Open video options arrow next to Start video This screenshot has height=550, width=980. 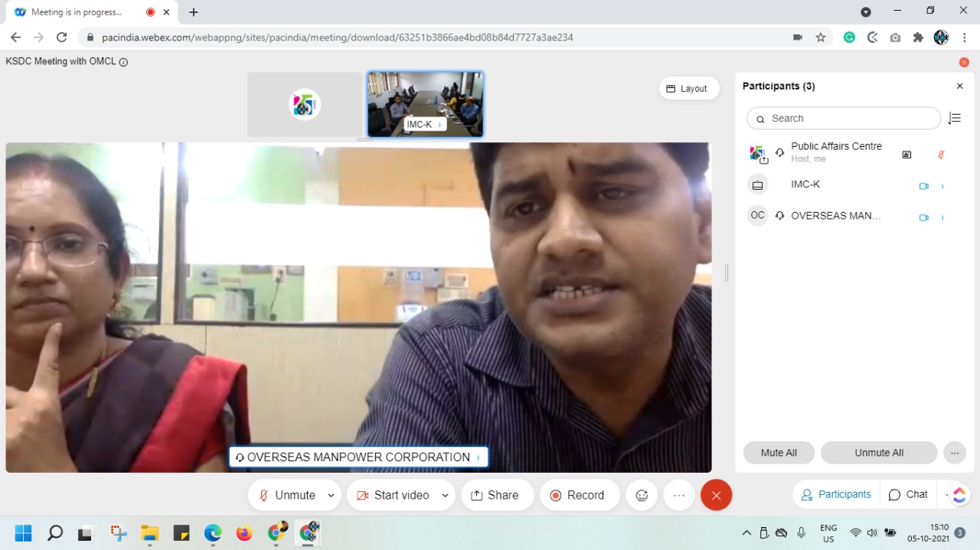pyautogui.click(x=445, y=496)
